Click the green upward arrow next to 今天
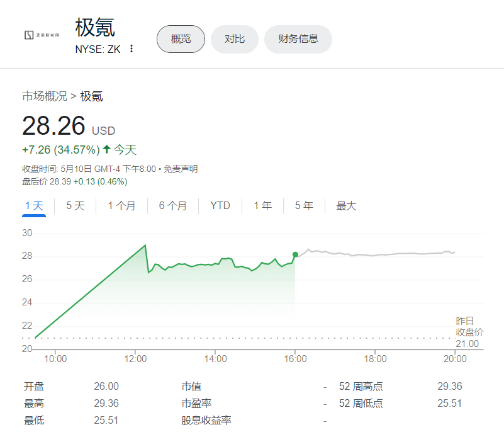The width and height of the screenshot is (504, 437). click(108, 150)
